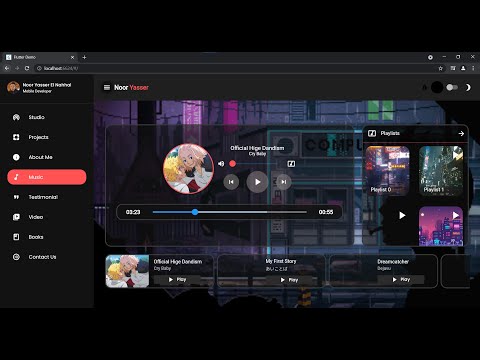Open the Studio section in sidebar
Image resolution: width=480 pixels, height=360 pixels.
tap(47, 117)
